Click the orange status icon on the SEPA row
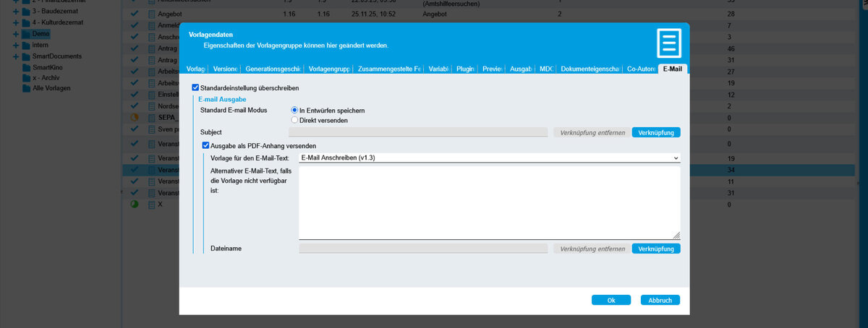 coord(134,118)
